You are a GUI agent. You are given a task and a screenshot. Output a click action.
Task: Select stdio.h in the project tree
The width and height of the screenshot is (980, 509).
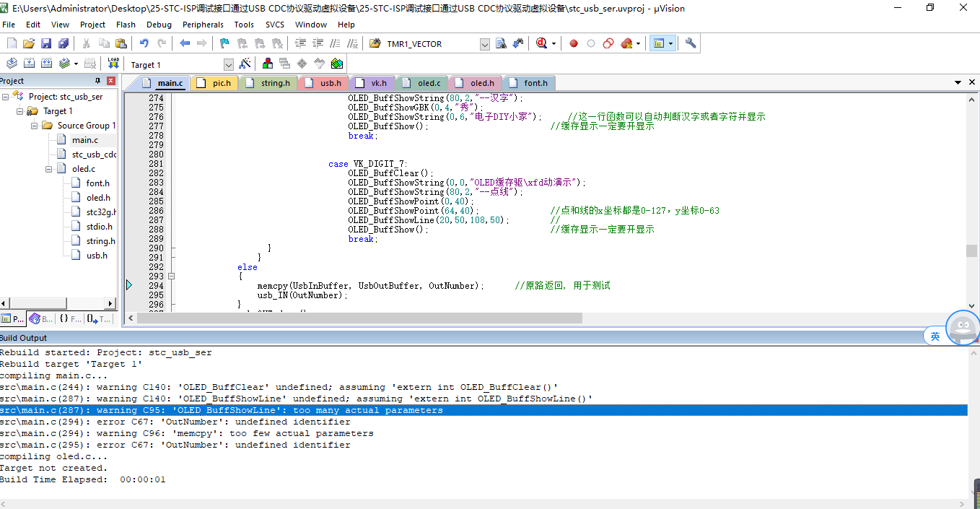[x=99, y=227]
